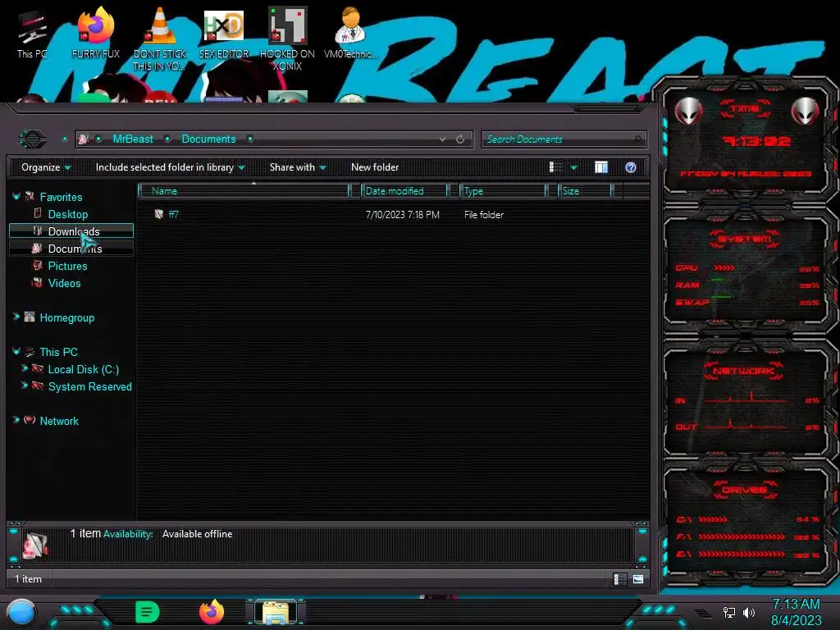Open Include selected folder in library menu
This screenshot has height=630, width=840.
click(170, 167)
